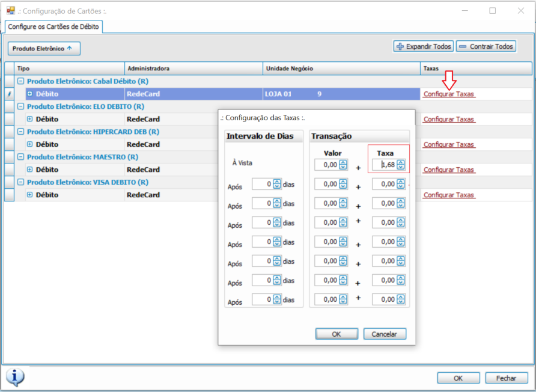Select the Configure os Cartões de Débito tab

tap(53, 26)
